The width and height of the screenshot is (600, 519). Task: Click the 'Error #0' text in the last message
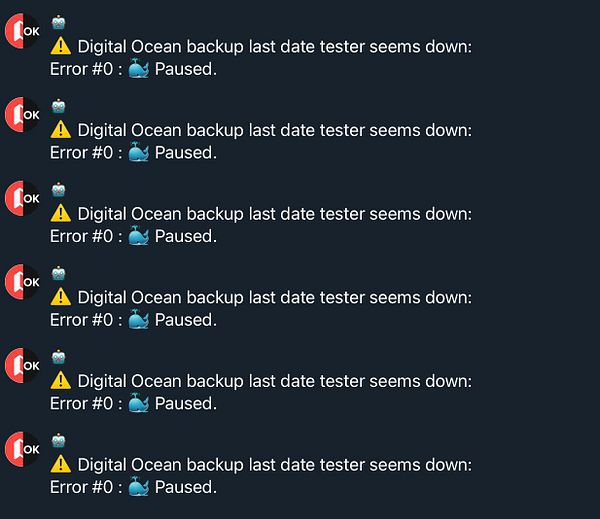click(82, 487)
